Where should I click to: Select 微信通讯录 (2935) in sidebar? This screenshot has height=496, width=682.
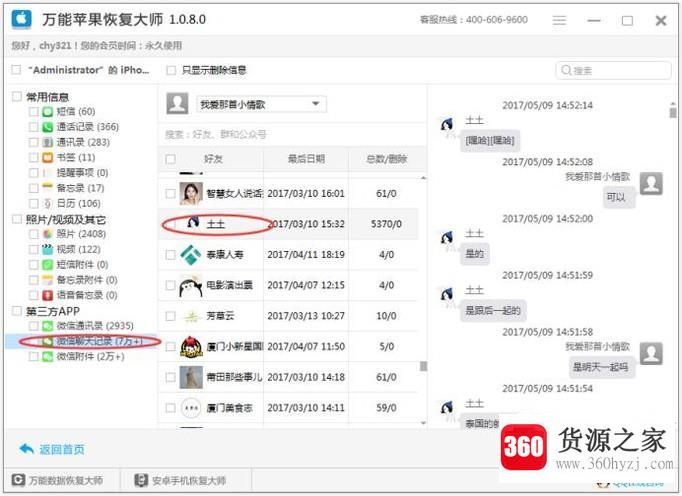pos(95,326)
